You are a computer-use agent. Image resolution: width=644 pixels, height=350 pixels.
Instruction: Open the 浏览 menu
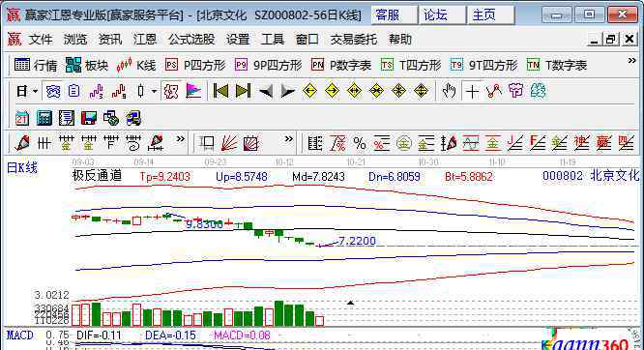click(75, 40)
